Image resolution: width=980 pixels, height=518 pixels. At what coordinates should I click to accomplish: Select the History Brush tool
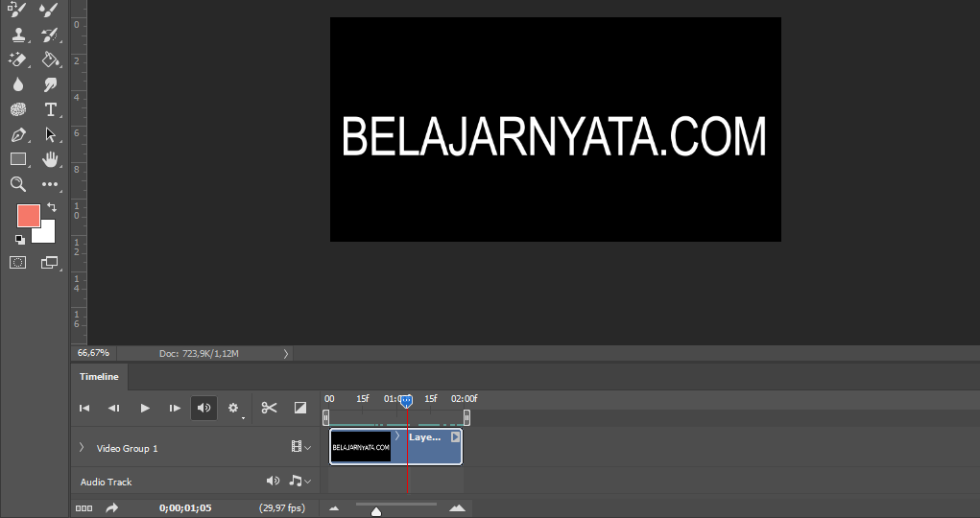pos(50,35)
